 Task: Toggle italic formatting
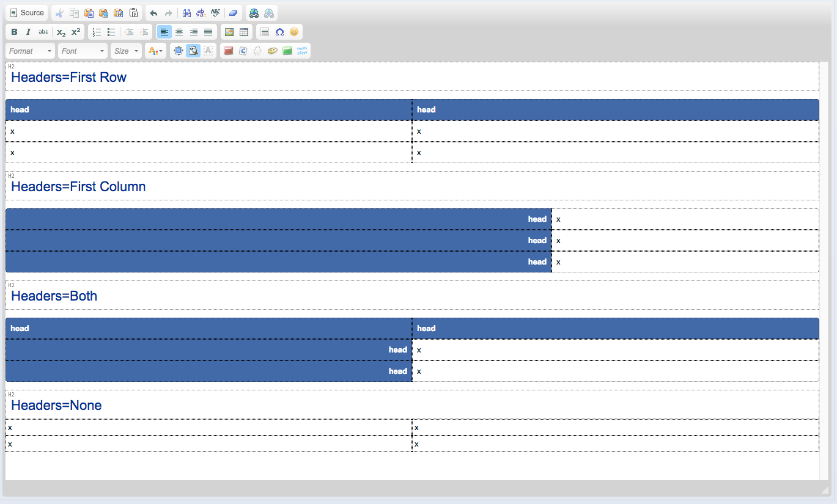[x=28, y=32]
